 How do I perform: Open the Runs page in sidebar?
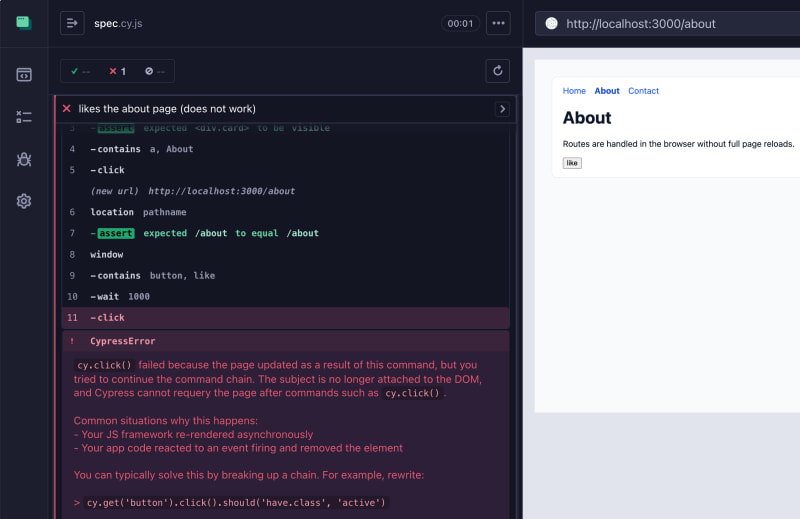[23, 117]
